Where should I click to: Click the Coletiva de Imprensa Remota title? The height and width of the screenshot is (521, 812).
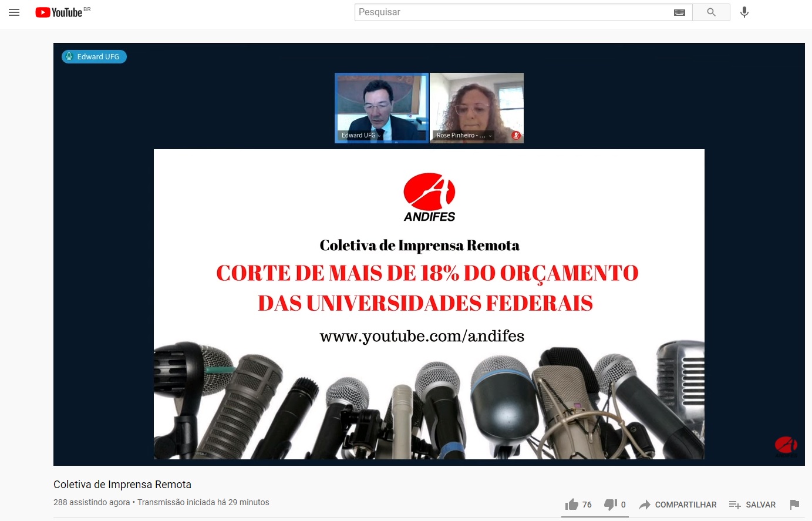(122, 485)
